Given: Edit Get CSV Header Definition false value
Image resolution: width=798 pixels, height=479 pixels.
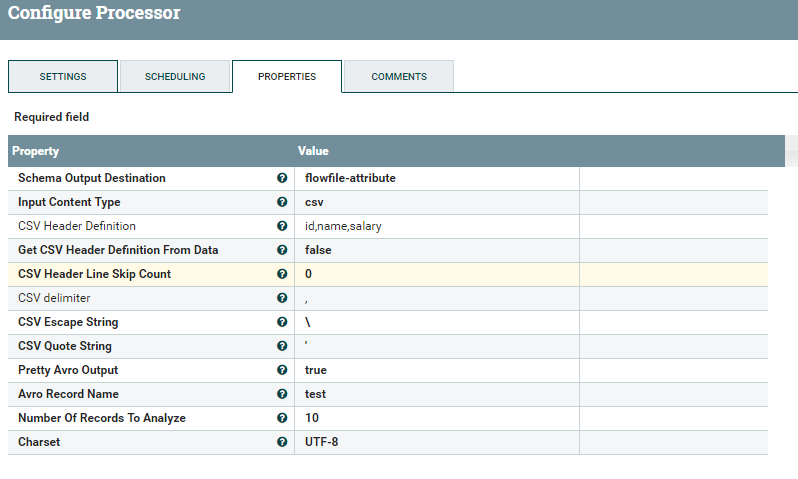Looking at the screenshot, I should (x=318, y=250).
